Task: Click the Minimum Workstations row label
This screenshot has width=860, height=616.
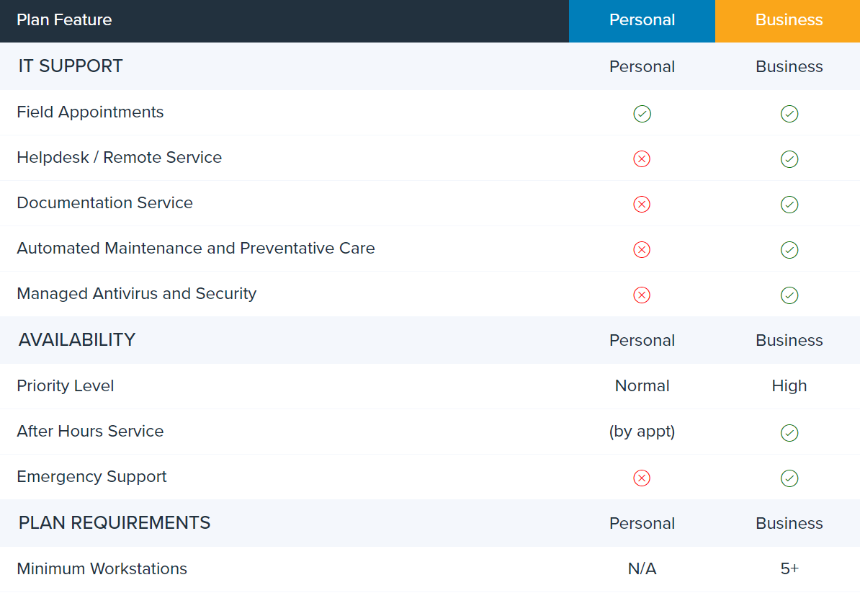Action: point(102,569)
